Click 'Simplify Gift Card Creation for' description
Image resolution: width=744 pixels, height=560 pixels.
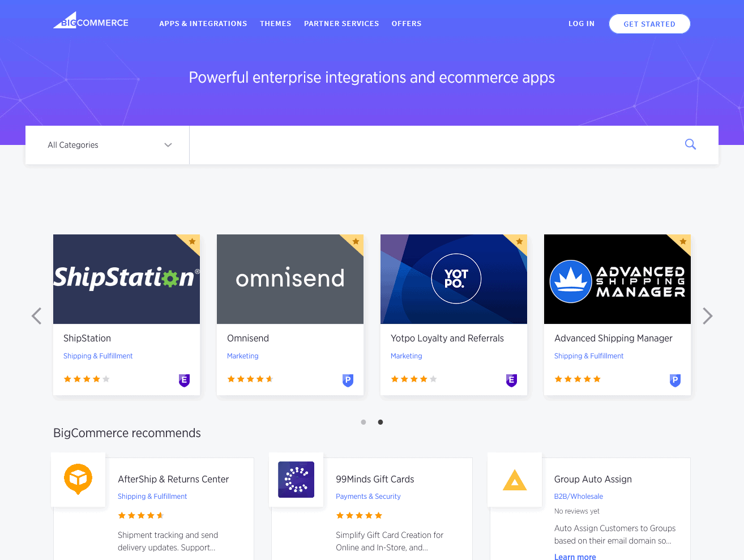[390, 535]
